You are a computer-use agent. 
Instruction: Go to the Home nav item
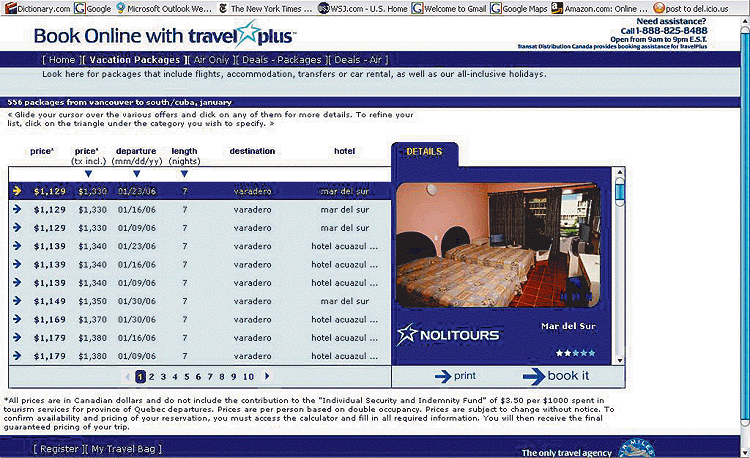(x=62, y=60)
